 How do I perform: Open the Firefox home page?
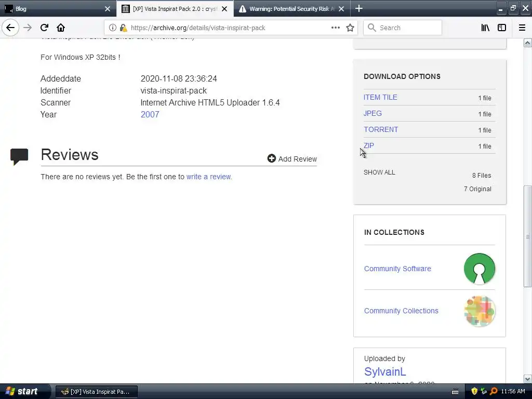[x=61, y=28]
